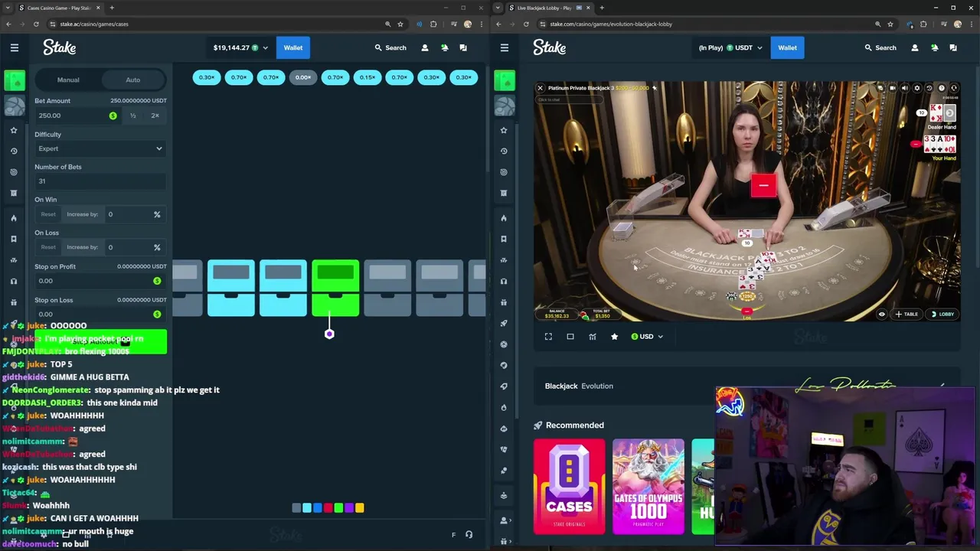Bookmark the Cases page with browser star
This screenshot has height=551, width=980.
coord(400,24)
